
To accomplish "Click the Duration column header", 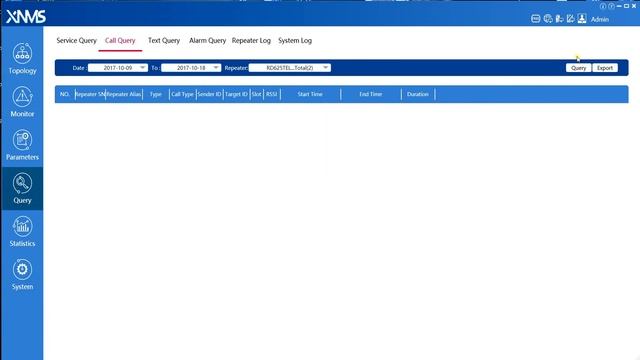I will 418,94.
